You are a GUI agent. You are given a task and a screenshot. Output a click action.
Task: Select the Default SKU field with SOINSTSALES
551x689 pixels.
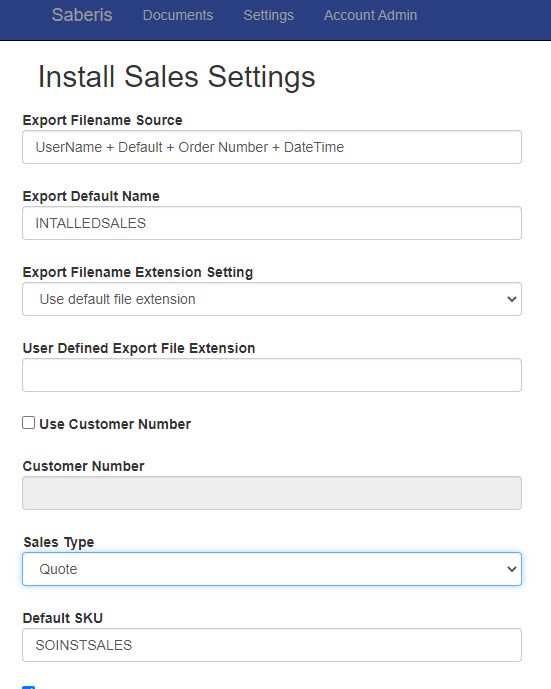click(x=272, y=645)
